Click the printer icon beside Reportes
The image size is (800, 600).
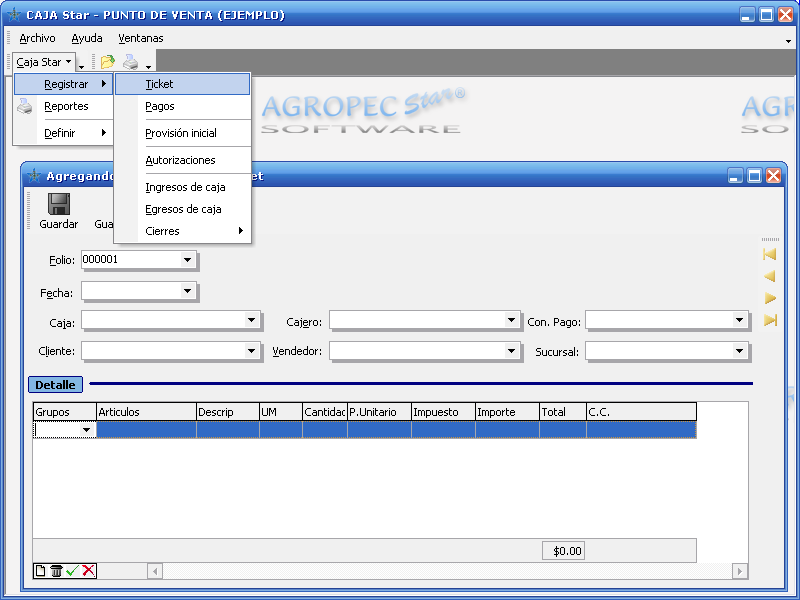(x=24, y=106)
